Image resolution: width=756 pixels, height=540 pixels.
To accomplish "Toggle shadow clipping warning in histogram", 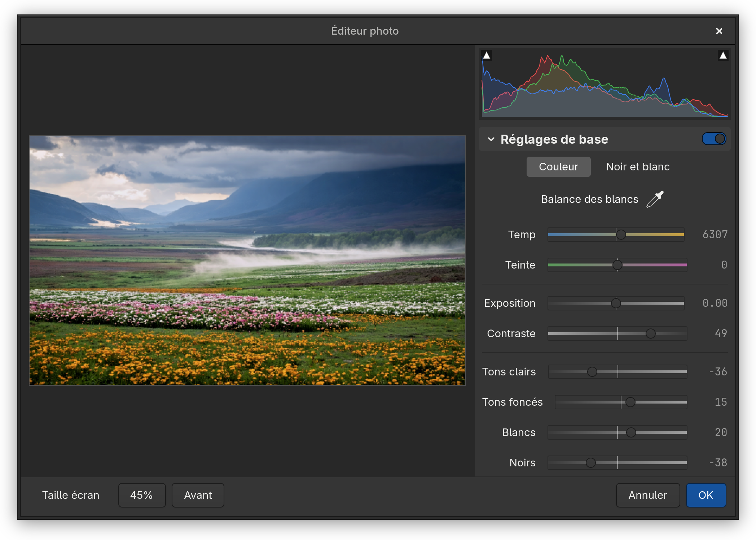I will click(x=487, y=55).
